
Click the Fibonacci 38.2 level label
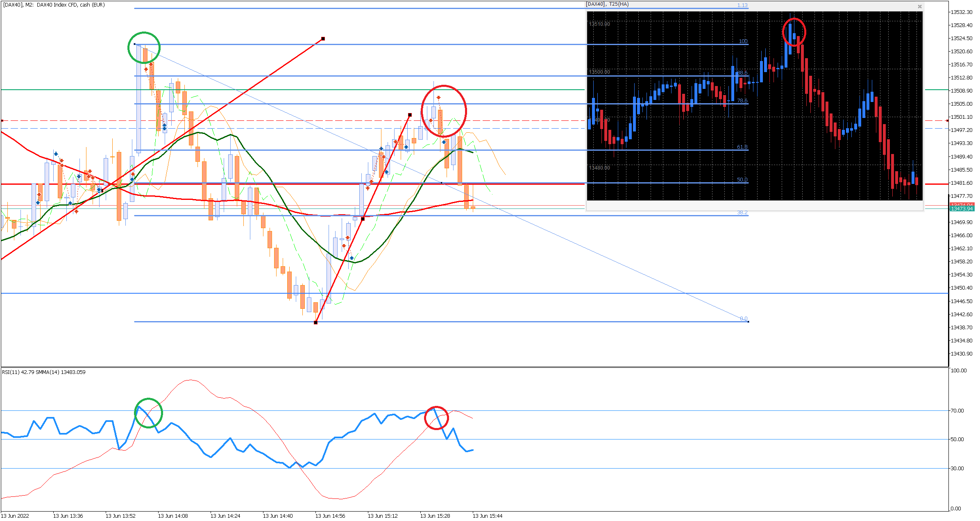click(x=742, y=213)
